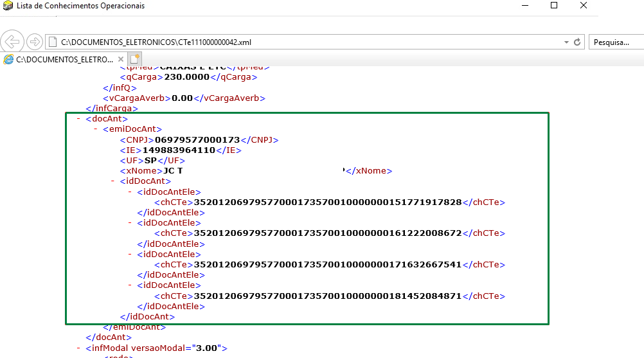Viewport: 644px width, 358px height.
Task: Click the closing docAnt tag
Action: click(x=109, y=337)
